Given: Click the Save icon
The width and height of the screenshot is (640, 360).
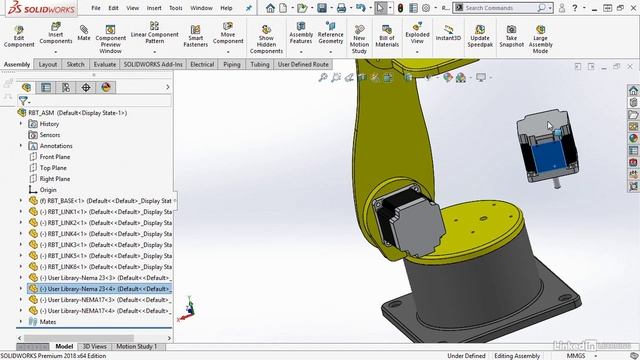Looking at the screenshot, I should (x=322, y=8).
